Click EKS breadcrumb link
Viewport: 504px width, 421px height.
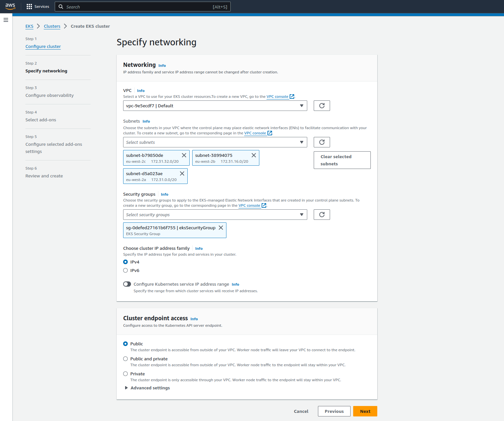pyautogui.click(x=29, y=26)
